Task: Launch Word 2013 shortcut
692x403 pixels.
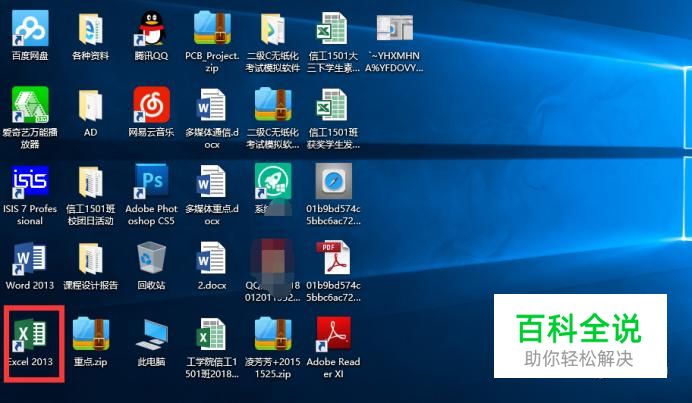Action: click(x=30, y=258)
